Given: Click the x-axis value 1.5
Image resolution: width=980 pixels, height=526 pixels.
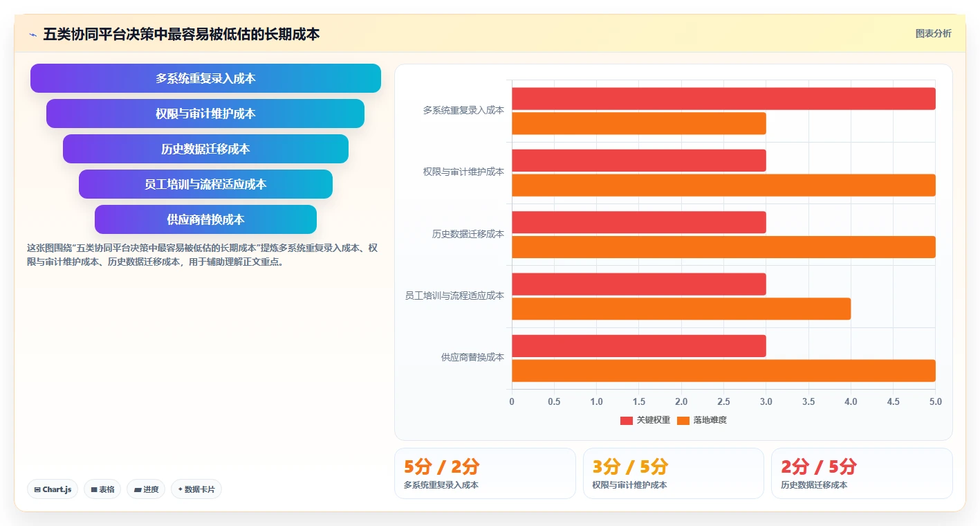Looking at the screenshot, I should pos(639,401).
